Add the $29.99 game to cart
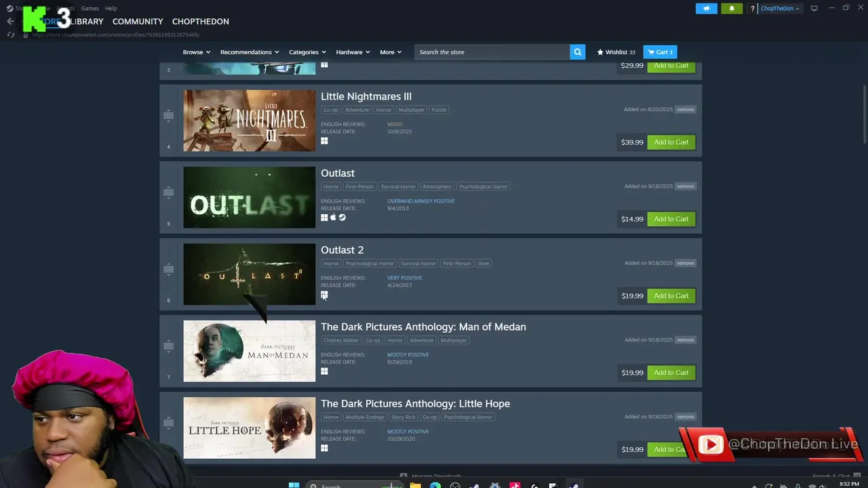This screenshot has height=488, width=868. [x=671, y=66]
